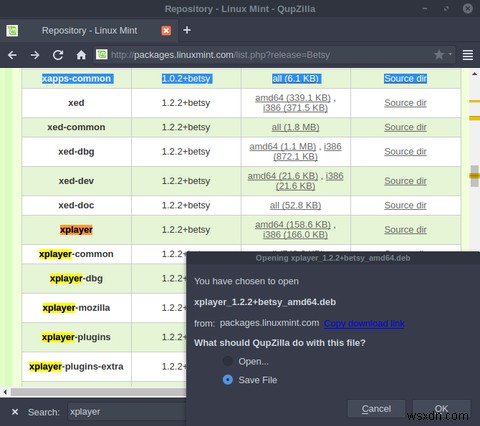Select the Repository - Linux Mint tab
Viewport: 480px width, 426px height.
pos(89,31)
